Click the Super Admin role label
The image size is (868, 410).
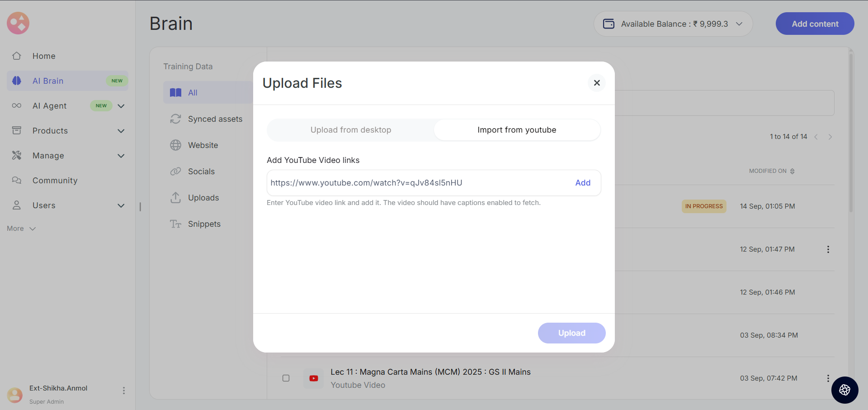pos(47,401)
